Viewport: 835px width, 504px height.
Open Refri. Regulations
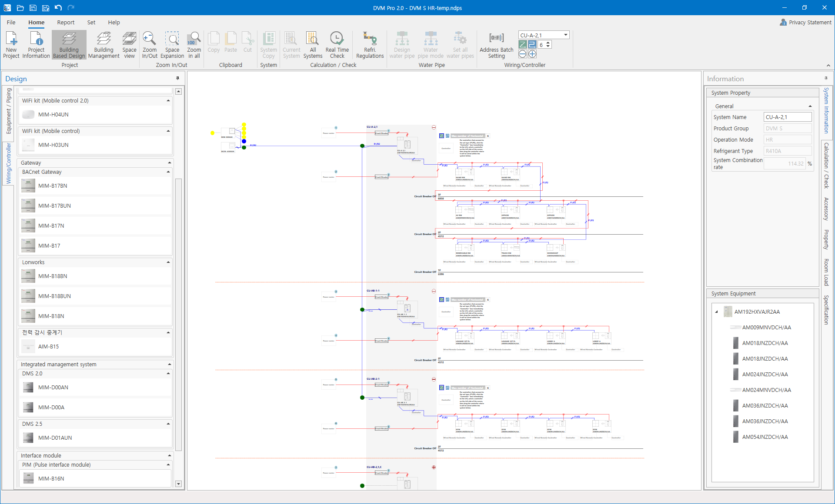click(370, 45)
